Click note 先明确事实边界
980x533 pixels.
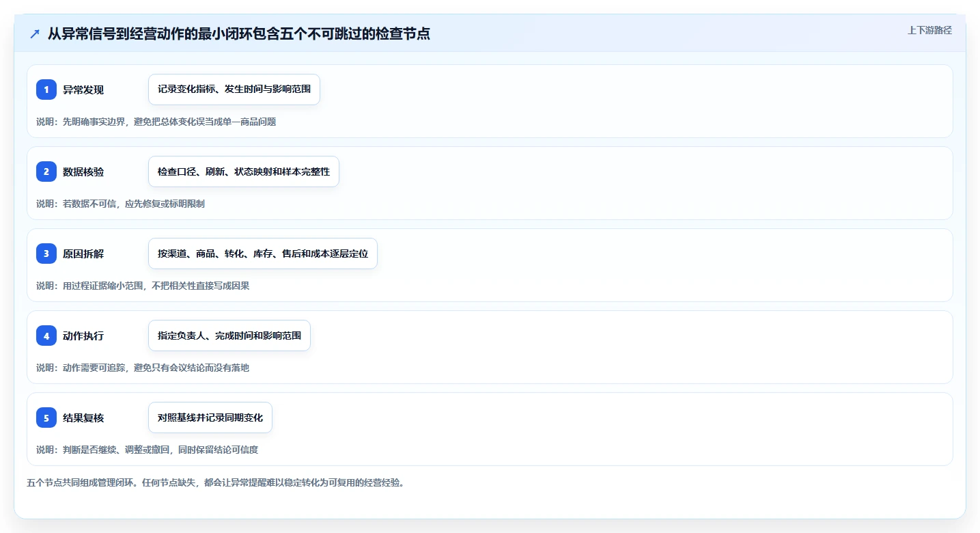[156, 122]
